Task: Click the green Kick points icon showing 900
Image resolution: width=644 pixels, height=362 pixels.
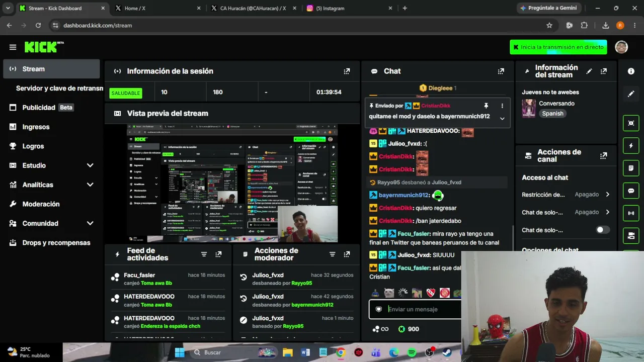Action: pos(401,329)
